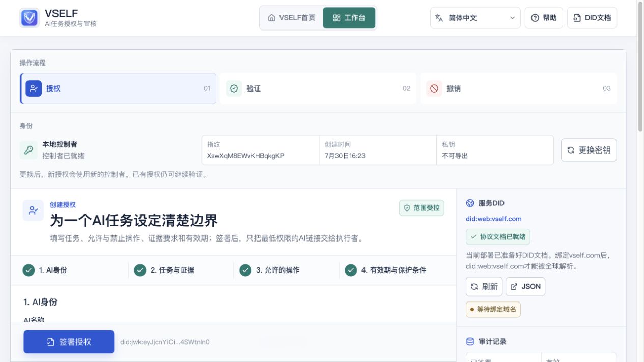Screen dimensions: 644x362
Task: Click the 私钥 value 不可导出
Action: pos(455,156)
